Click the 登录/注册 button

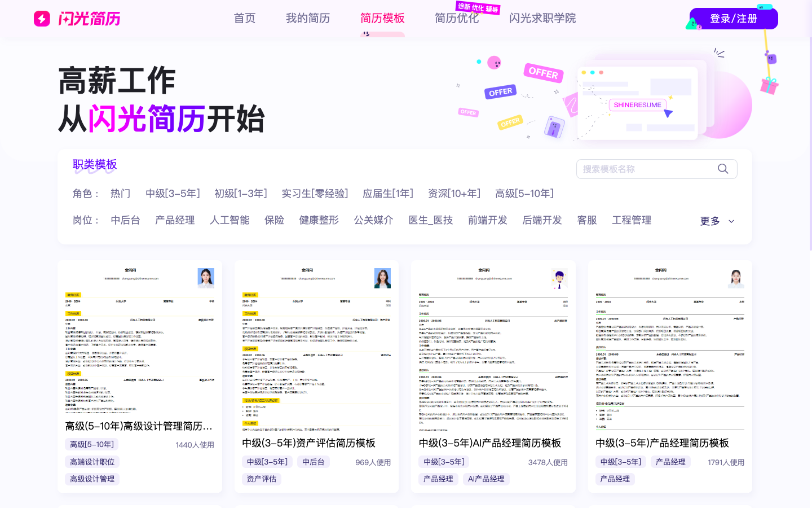(x=734, y=19)
